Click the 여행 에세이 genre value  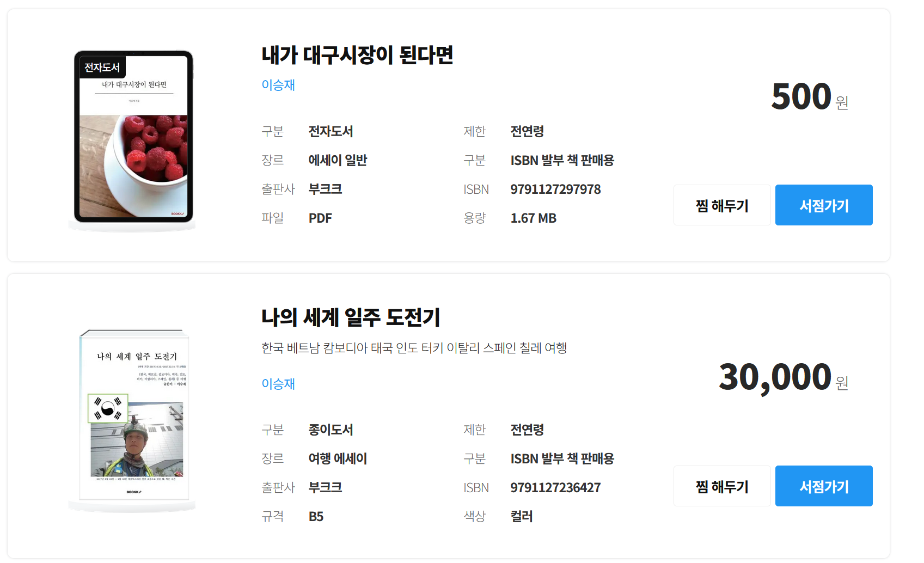338,459
